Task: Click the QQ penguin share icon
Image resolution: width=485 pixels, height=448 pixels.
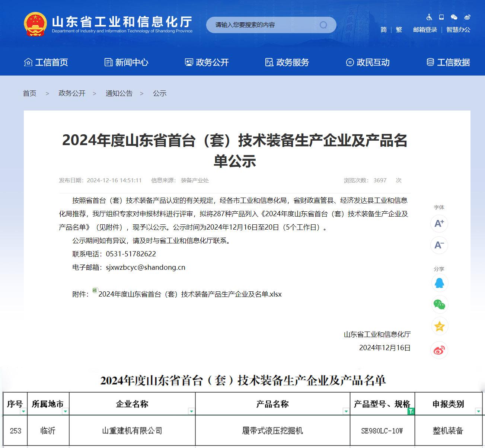Action: tap(439, 283)
